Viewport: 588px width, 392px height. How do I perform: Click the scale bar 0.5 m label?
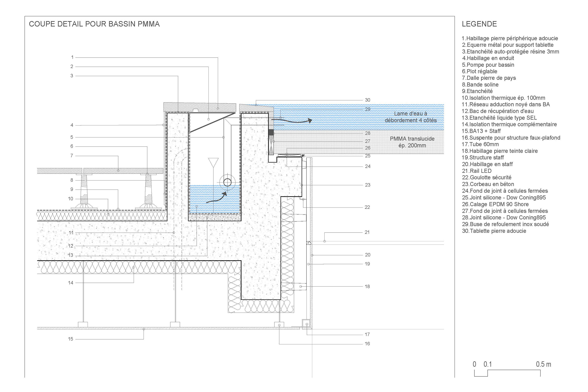(543, 364)
